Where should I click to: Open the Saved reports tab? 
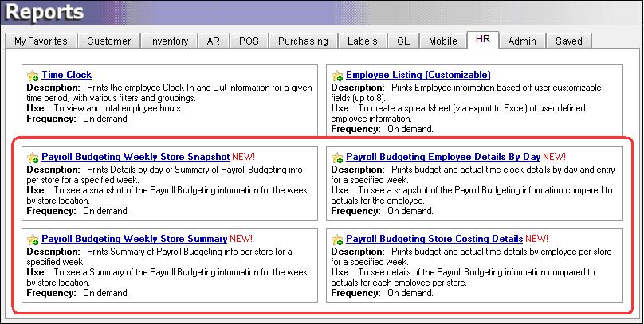click(x=569, y=41)
